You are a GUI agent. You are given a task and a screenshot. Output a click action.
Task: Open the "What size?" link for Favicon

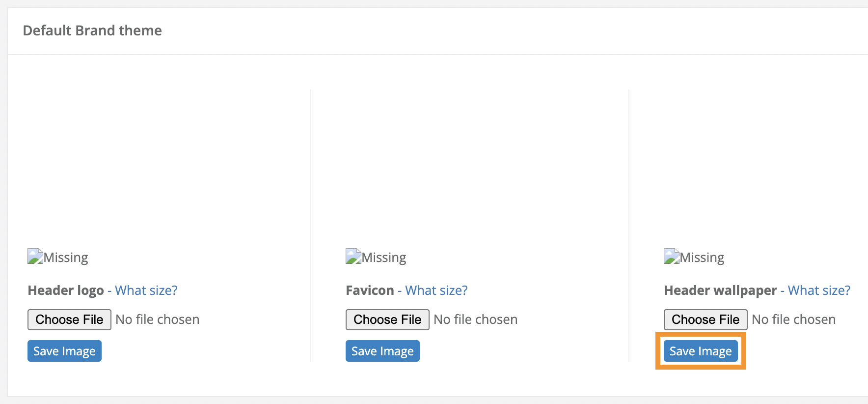[435, 290]
